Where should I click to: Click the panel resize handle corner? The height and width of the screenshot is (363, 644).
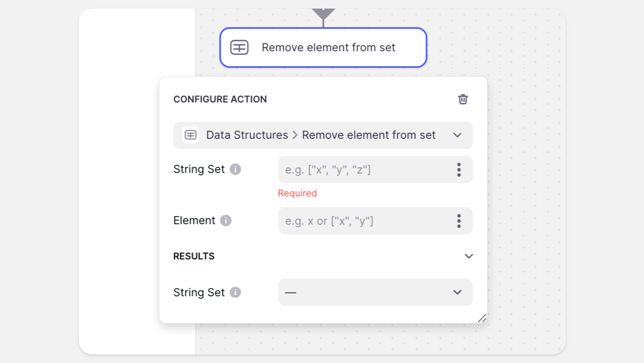tap(482, 318)
